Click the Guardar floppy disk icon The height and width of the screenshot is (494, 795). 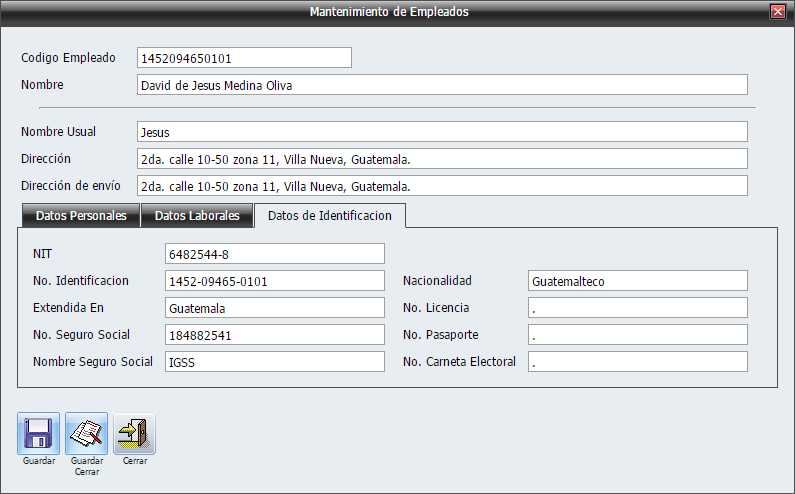[x=38, y=434]
